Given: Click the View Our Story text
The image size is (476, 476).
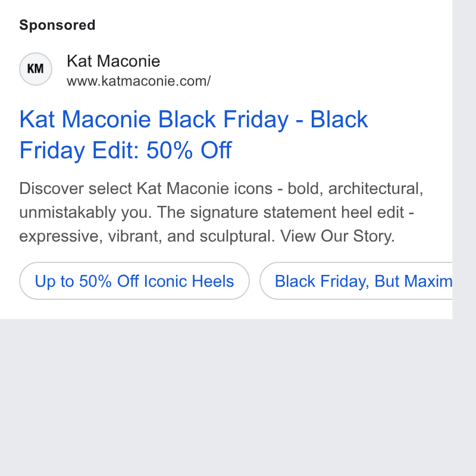Looking at the screenshot, I should [x=337, y=236].
